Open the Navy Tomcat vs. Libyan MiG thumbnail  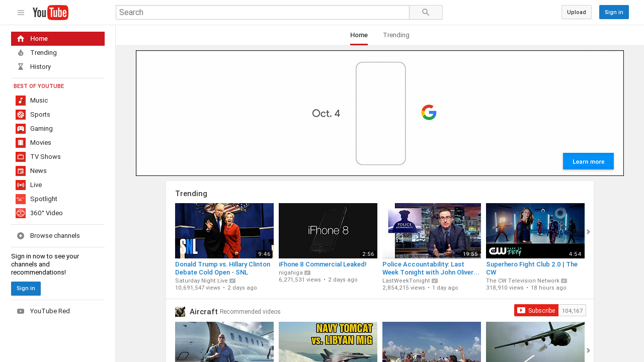[x=328, y=342]
